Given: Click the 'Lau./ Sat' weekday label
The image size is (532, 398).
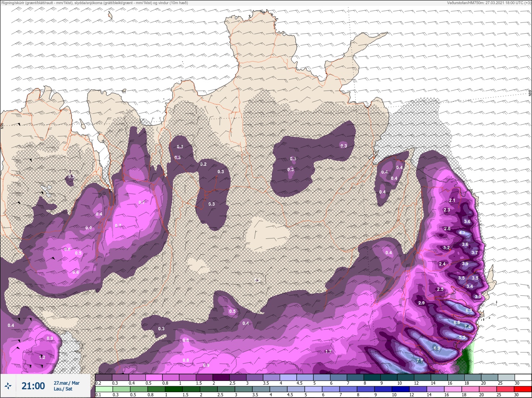Looking at the screenshot, I should [x=63, y=389].
